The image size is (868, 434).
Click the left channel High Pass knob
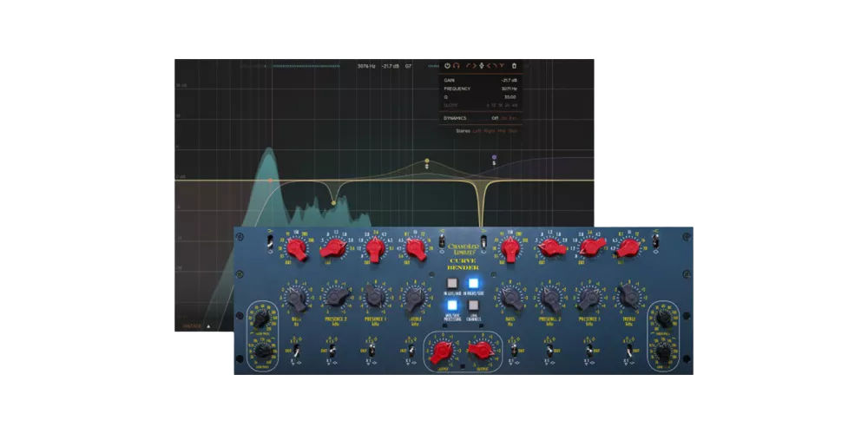point(261,319)
